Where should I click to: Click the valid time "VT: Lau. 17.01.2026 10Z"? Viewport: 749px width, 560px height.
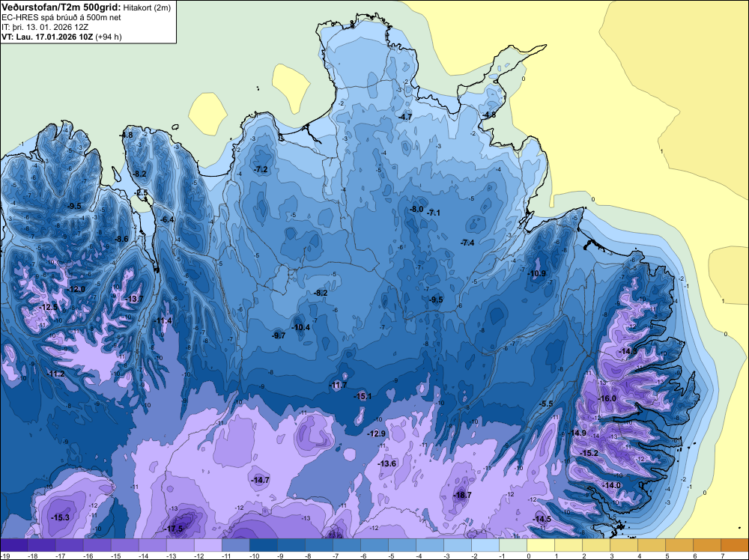point(47,37)
